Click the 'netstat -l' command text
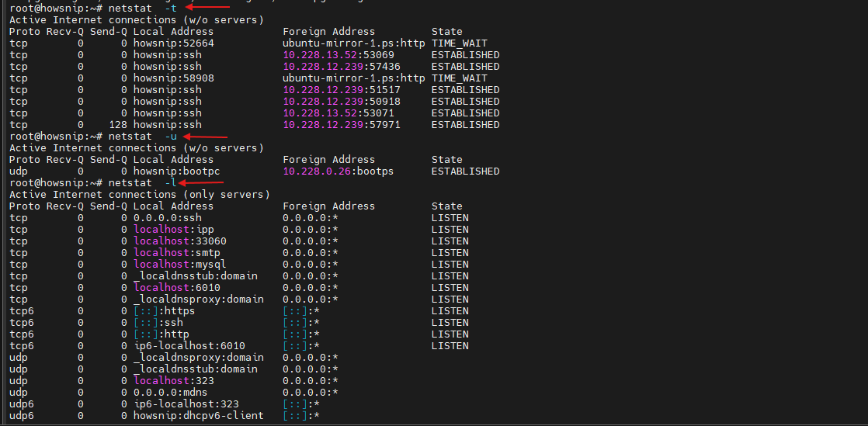The width and height of the screenshot is (868, 426). [143, 182]
